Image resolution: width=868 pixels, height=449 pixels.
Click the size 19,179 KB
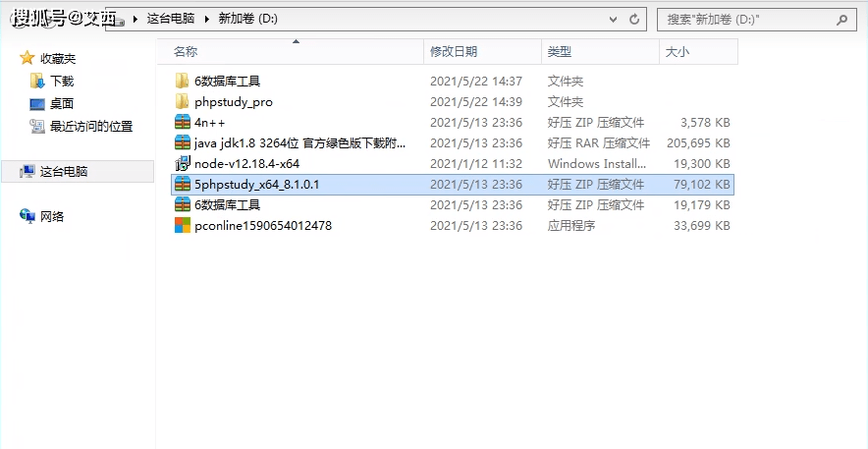pos(702,205)
